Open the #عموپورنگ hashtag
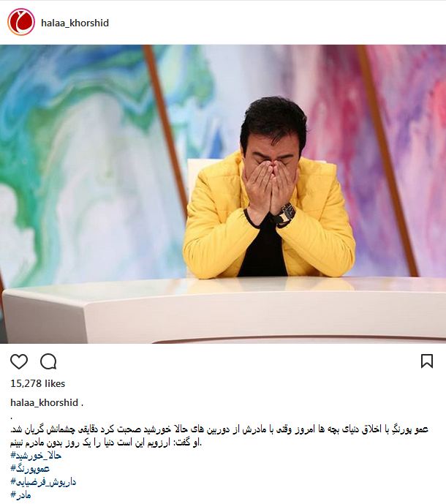Viewport: 446px width, 504px height. click(30, 469)
